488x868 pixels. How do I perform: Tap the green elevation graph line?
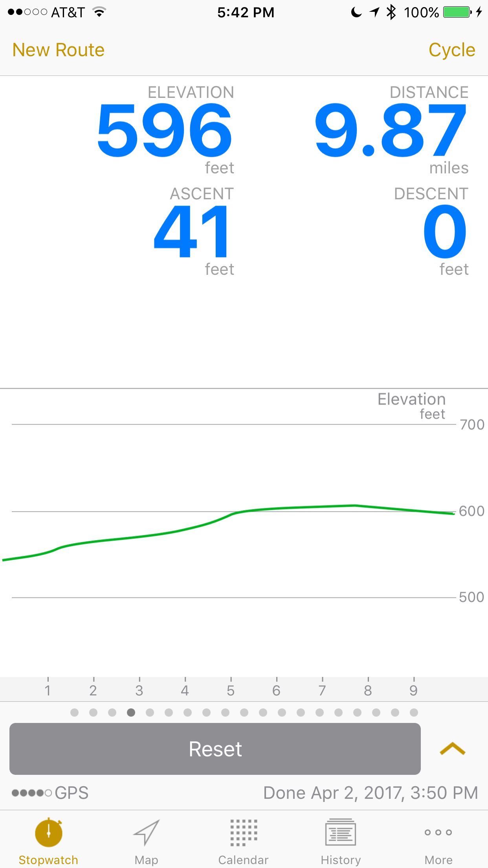(x=228, y=516)
